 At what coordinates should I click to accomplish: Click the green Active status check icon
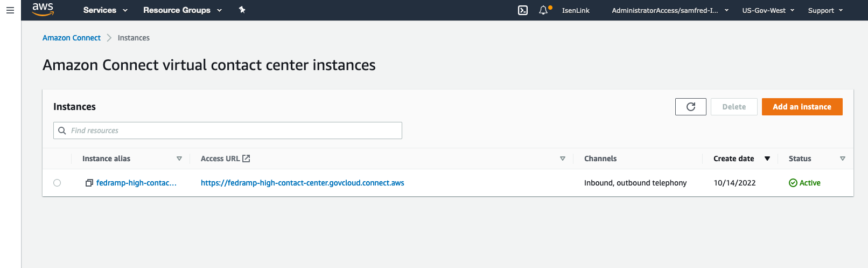(793, 183)
